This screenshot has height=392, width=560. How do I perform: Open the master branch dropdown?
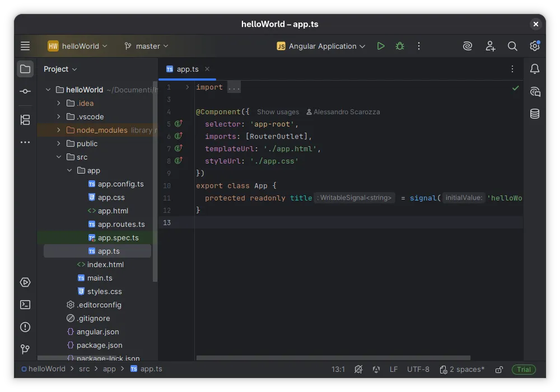(146, 46)
